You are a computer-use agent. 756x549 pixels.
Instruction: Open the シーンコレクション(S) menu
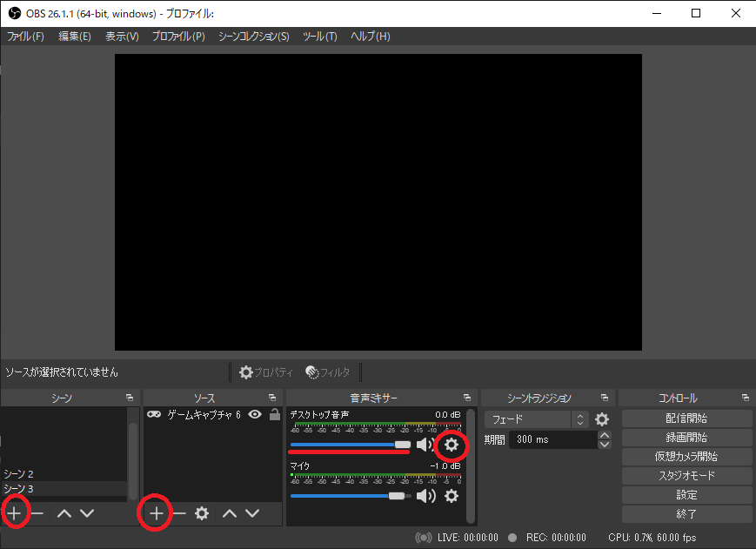coord(254,37)
